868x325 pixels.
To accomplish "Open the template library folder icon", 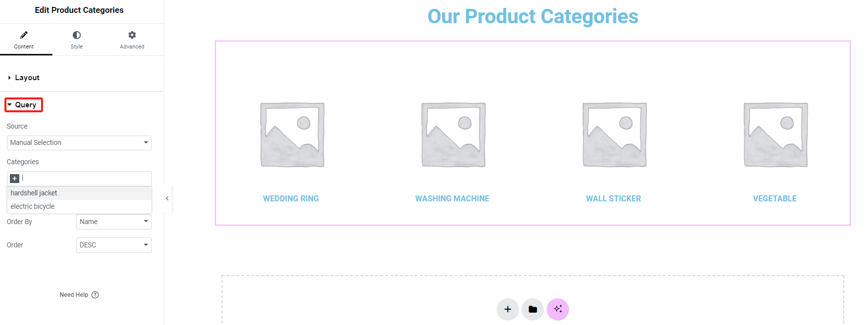I will 532,309.
